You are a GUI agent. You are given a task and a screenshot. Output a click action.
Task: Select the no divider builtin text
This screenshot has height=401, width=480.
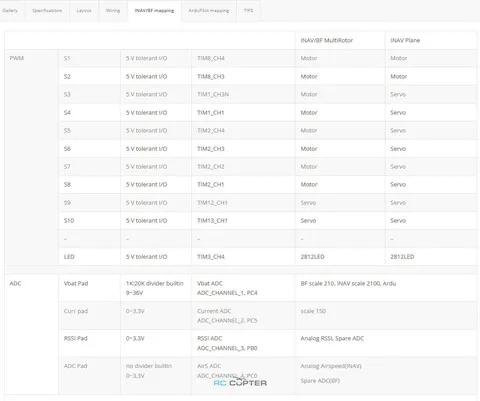click(x=149, y=366)
